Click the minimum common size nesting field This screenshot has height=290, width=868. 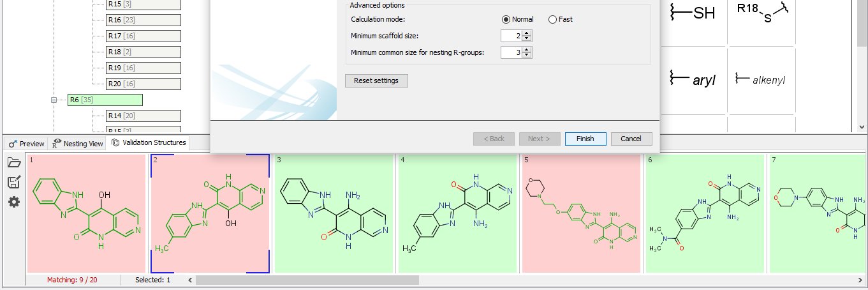click(511, 52)
